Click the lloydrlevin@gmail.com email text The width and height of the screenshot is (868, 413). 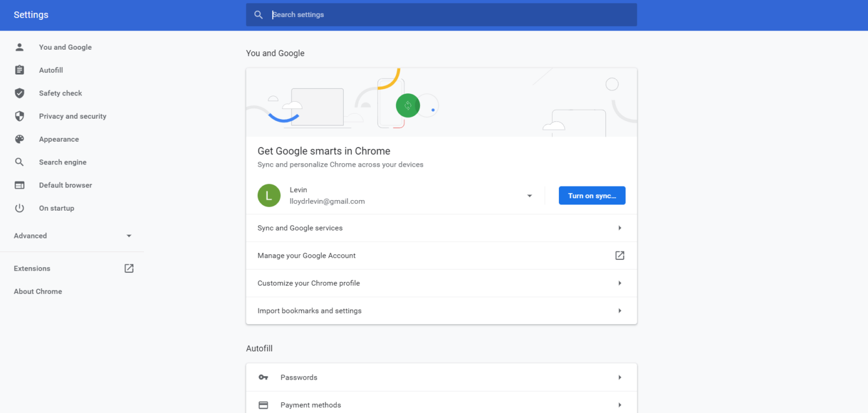tap(327, 201)
